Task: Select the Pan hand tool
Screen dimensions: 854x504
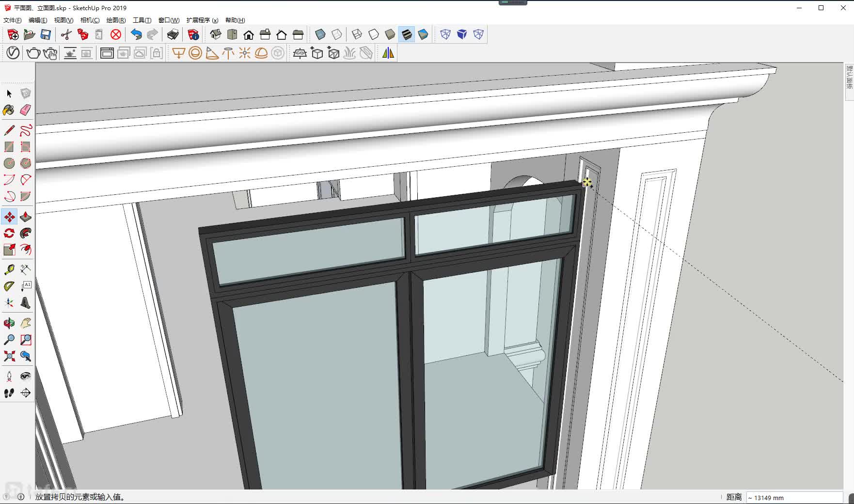Action: click(x=26, y=323)
